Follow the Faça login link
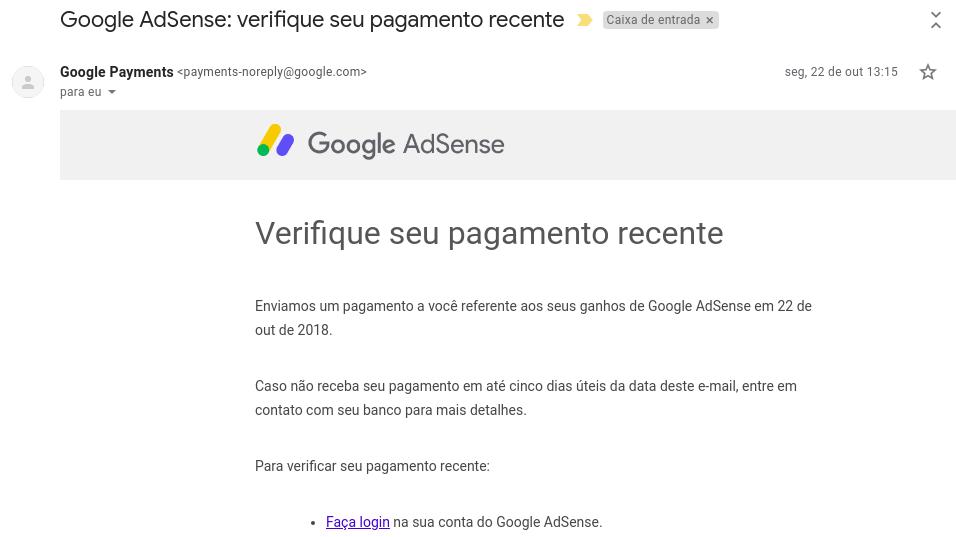956x537 pixels. [357, 522]
